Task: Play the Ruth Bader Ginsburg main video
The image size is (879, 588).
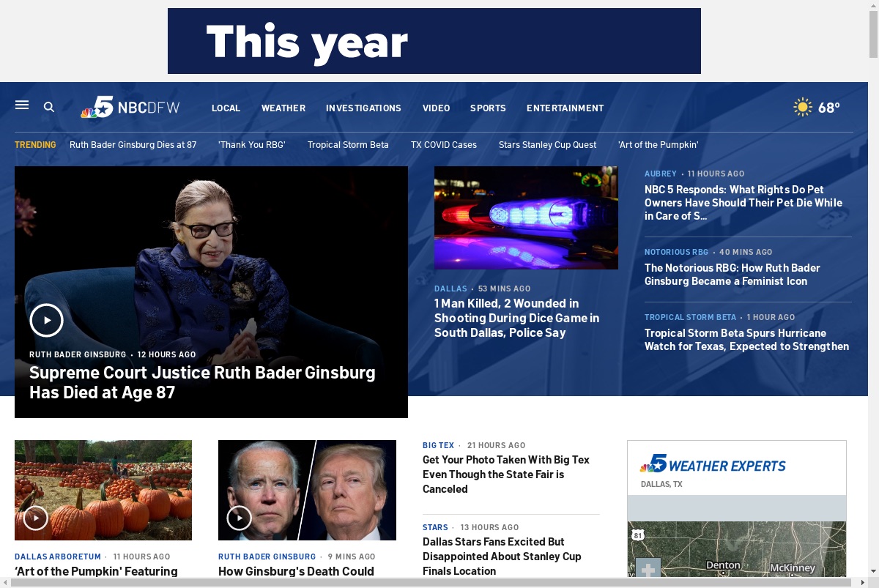Action: (x=46, y=320)
